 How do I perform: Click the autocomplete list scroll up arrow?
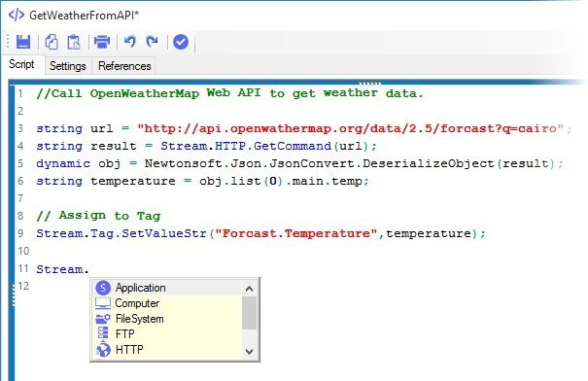(250, 289)
